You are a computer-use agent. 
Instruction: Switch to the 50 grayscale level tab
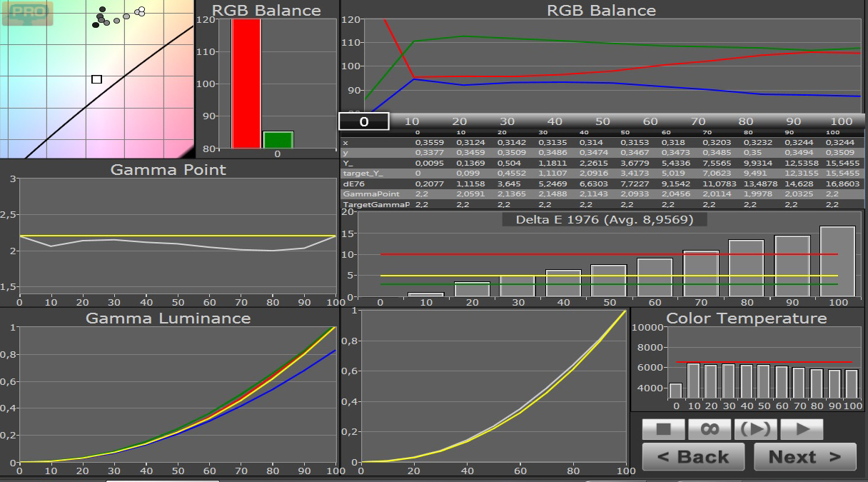click(602, 121)
